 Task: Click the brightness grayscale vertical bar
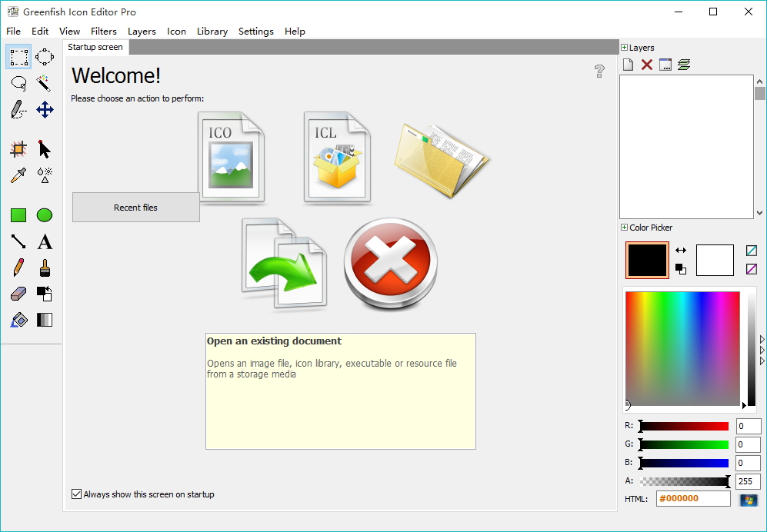pyautogui.click(x=752, y=348)
